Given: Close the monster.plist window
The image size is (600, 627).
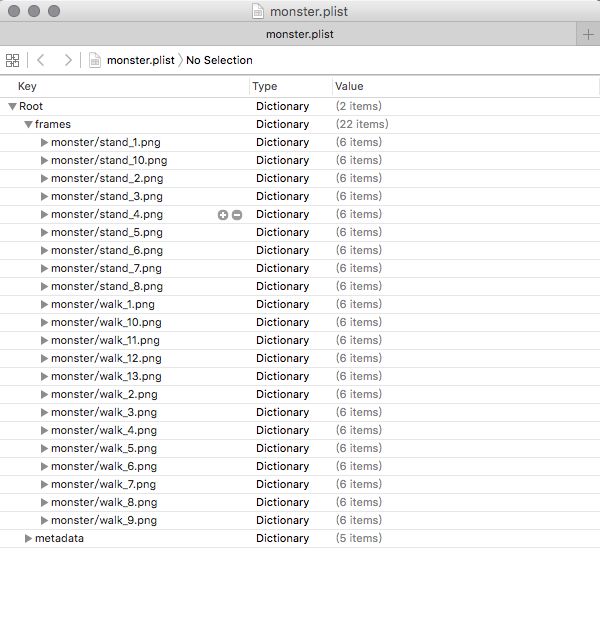Looking at the screenshot, I should pyautogui.click(x=14, y=11).
